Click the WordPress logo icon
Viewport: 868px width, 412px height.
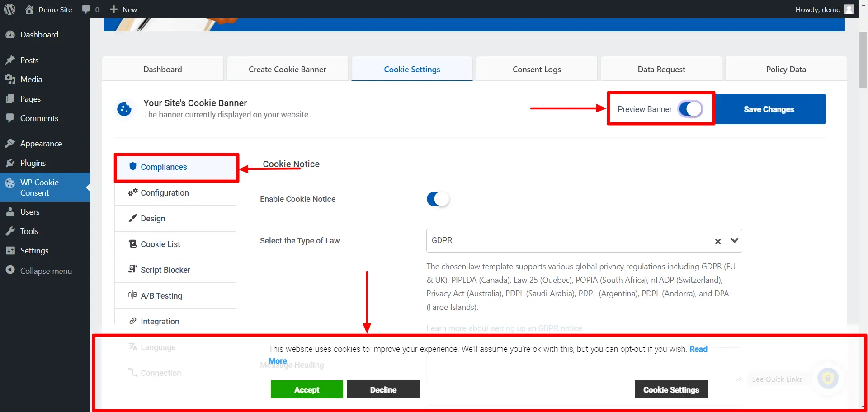click(9, 9)
